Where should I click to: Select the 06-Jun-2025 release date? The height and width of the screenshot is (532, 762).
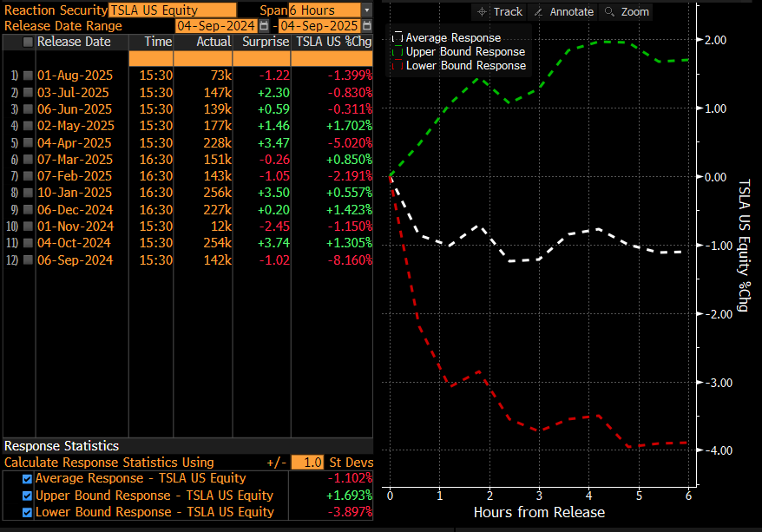(x=75, y=109)
